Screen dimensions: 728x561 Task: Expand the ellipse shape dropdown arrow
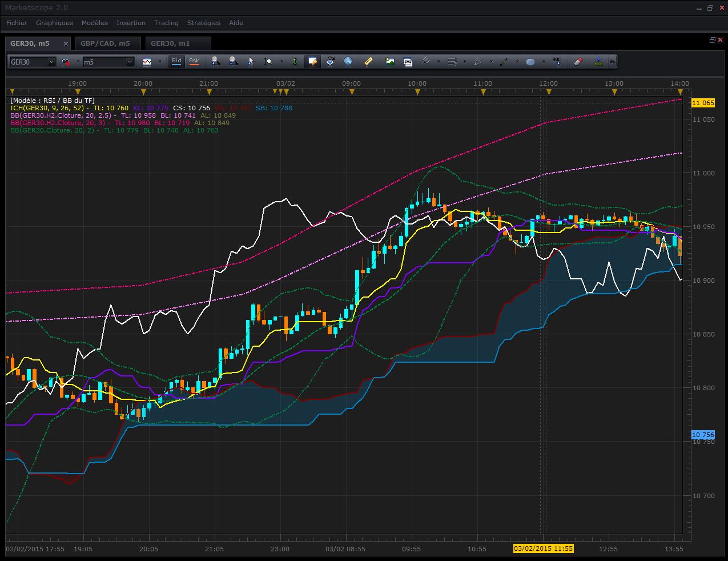[544, 62]
